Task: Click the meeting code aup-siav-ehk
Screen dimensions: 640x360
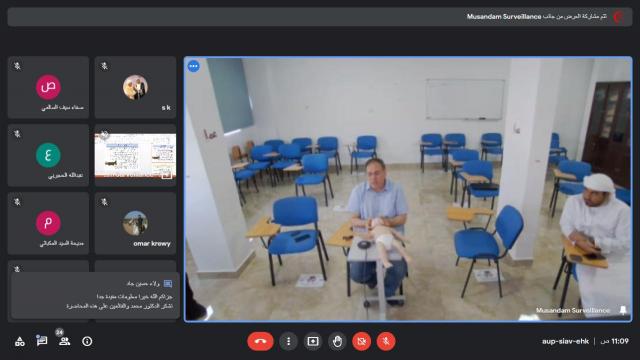Action: tap(565, 341)
